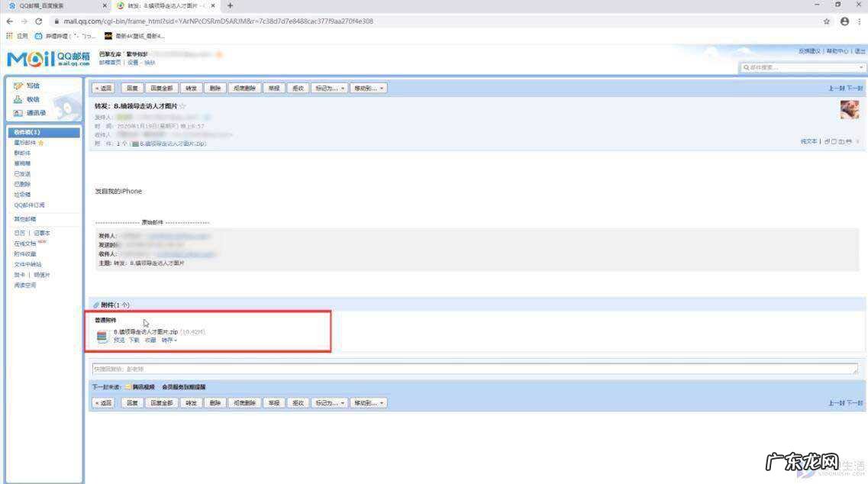Click the Apps bookmark bar icon

click(x=9, y=36)
